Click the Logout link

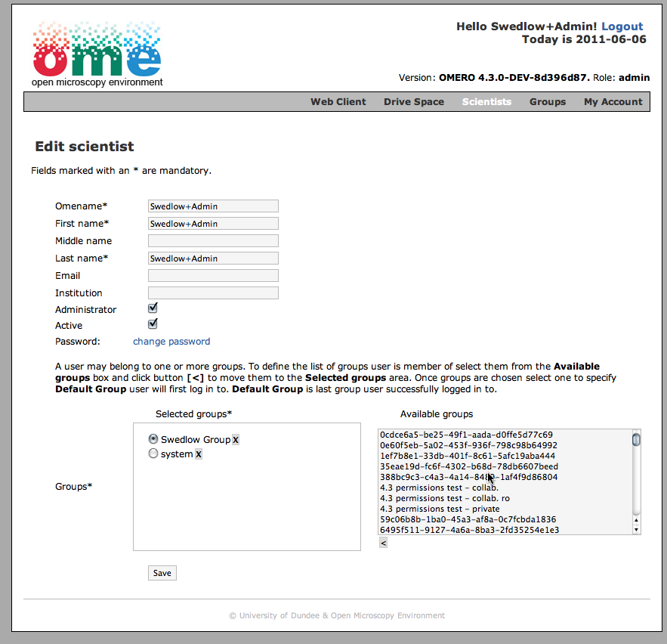click(x=622, y=26)
